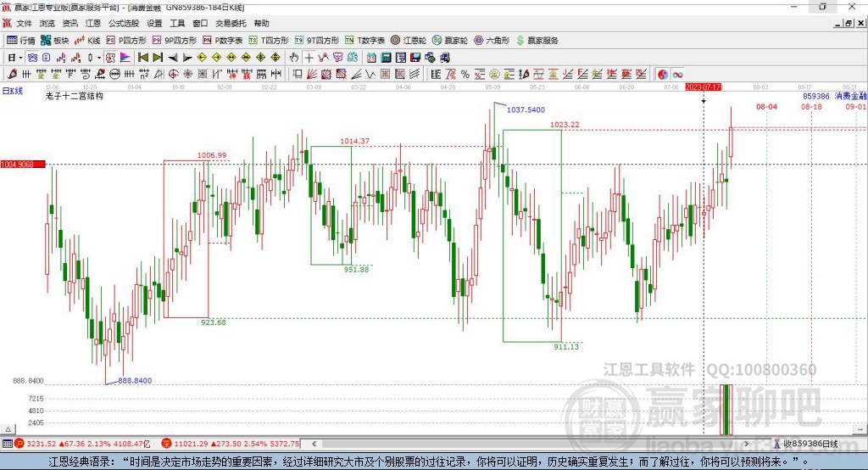Viewport: 868px width, 470px height.
Task: Click the Shenzhen index 11021.29 status entry
Action: point(231,444)
